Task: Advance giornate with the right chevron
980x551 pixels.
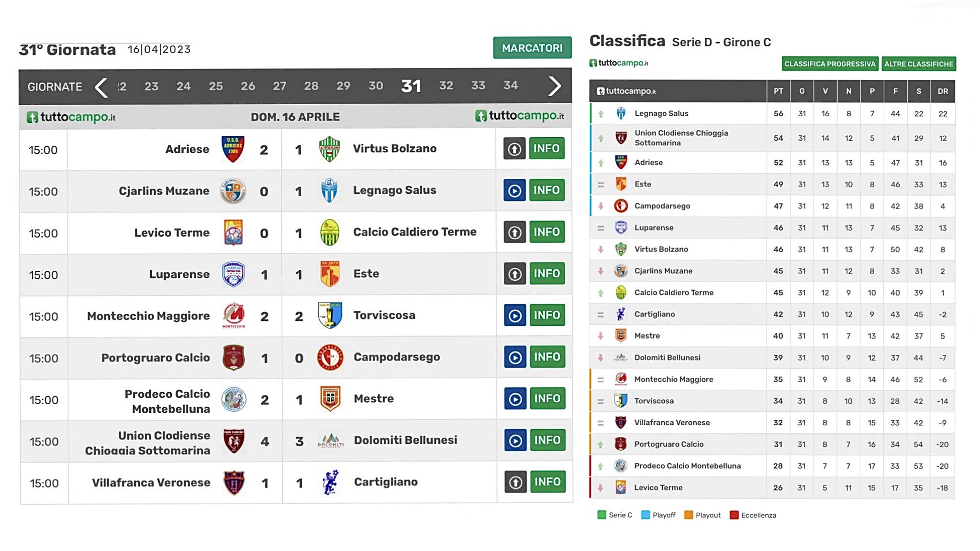Action: (554, 87)
